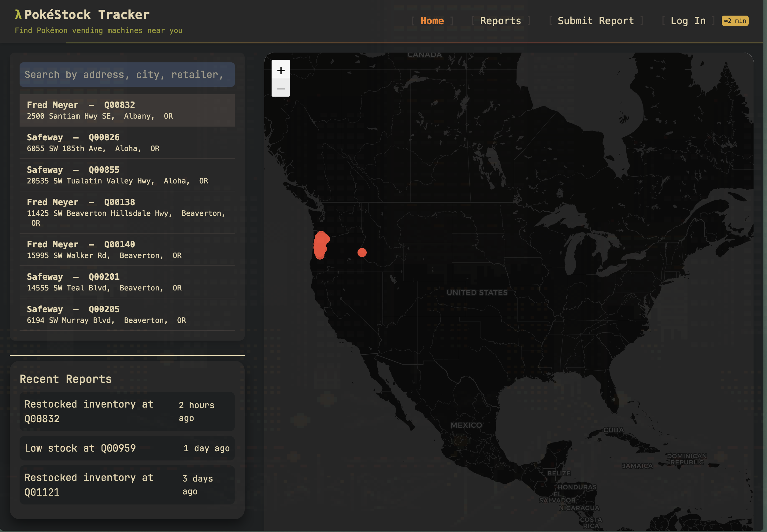Click the red marker cluster over Oregon

coord(320,244)
